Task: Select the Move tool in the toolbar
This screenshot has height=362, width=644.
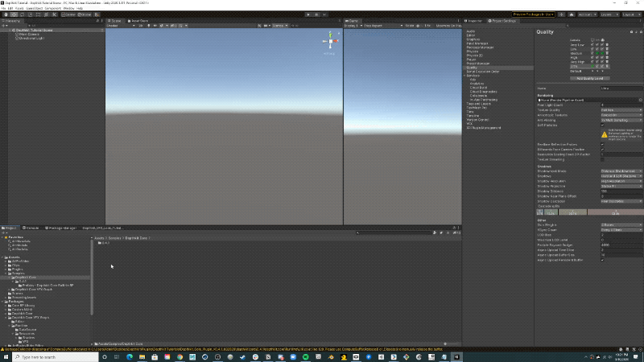Action: click(12, 14)
